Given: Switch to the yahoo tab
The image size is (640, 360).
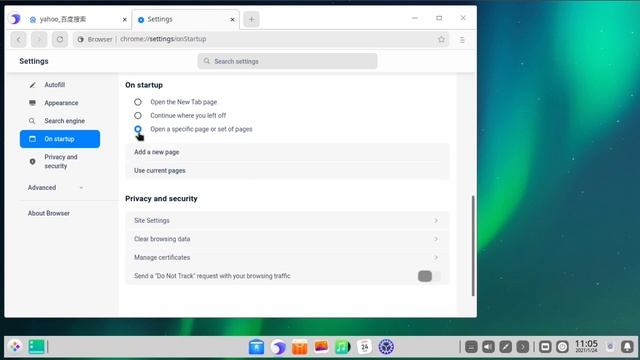Looking at the screenshot, I should point(78,19).
